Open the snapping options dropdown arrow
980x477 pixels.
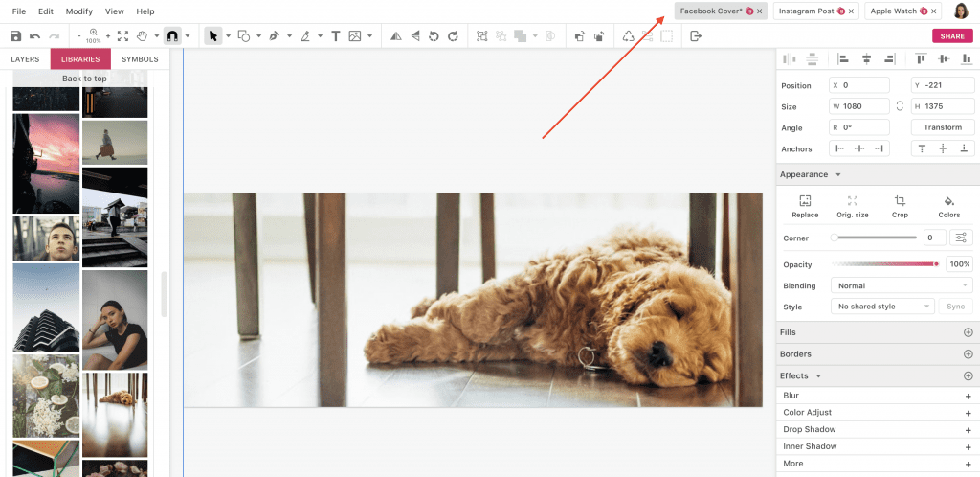pos(188,36)
